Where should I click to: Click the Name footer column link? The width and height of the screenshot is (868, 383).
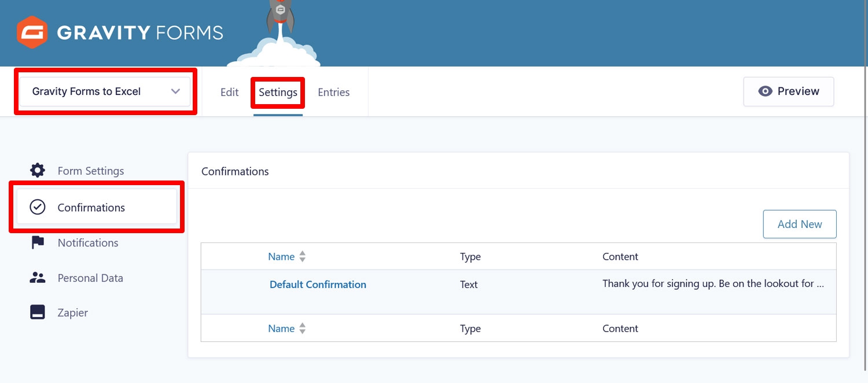281,328
